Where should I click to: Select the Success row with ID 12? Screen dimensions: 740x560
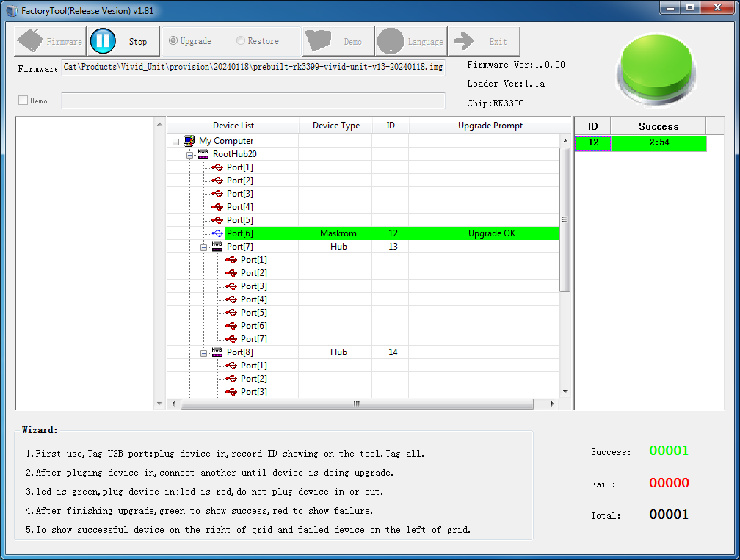tap(639, 142)
